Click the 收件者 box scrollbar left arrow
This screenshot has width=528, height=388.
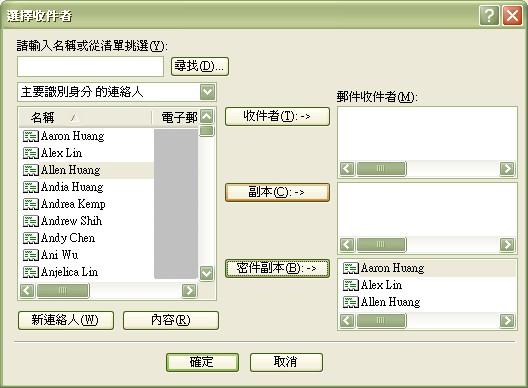[x=347, y=168]
